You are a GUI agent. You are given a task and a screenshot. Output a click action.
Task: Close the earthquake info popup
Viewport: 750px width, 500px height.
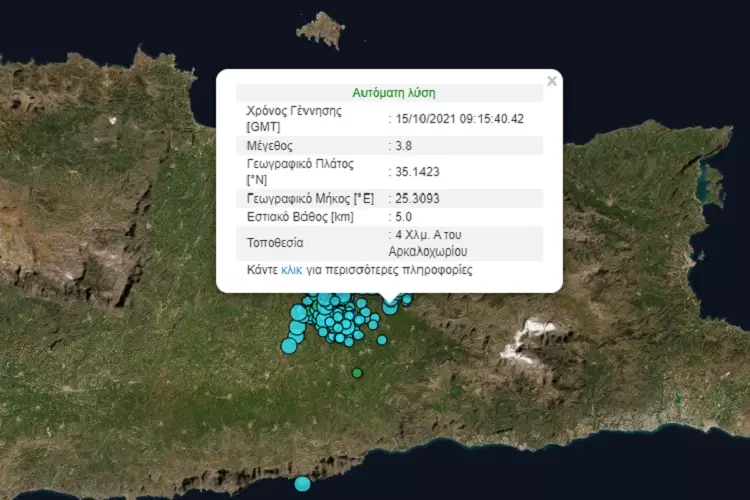click(551, 81)
